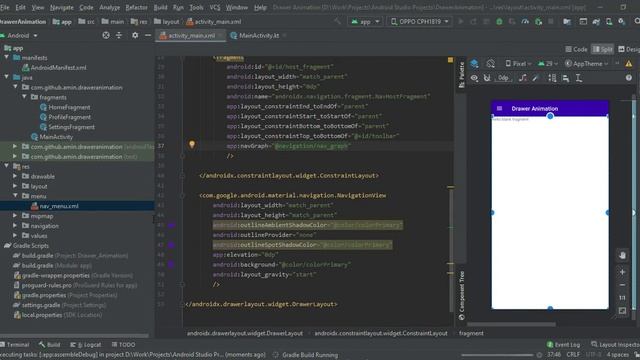Open the Refactor menu
This screenshot has height=360, width=640.
(x=136, y=7)
